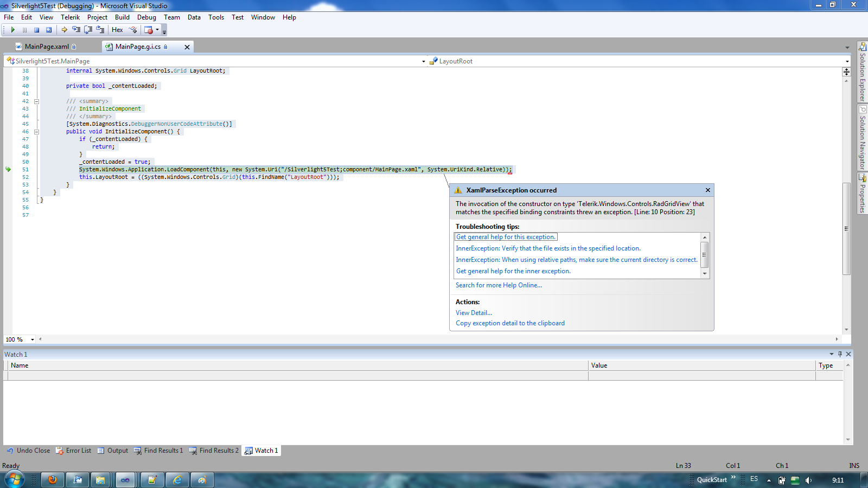Viewport: 868px width, 488px height.
Task: Open the Windows Start menu
Action: [x=14, y=479]
